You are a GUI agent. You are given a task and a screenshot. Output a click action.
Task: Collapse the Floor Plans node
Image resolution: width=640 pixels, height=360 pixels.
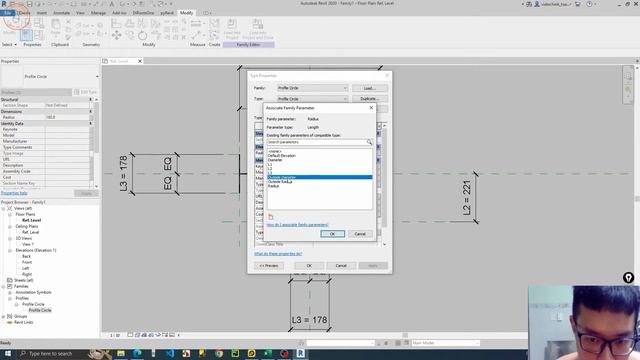[10, 214]
